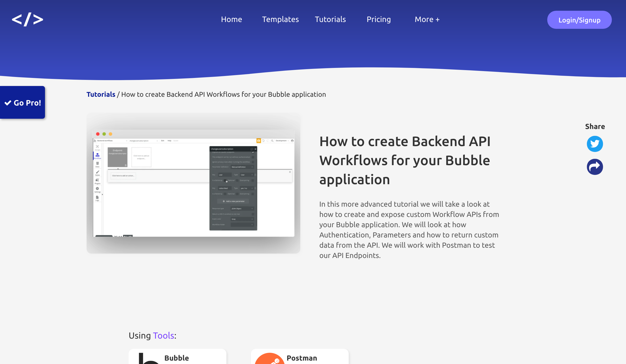The height and width of the screenshot is (364, 626).
Task: Follow the Tutorials breadcrumb link
Action: [x=101, y=94]
